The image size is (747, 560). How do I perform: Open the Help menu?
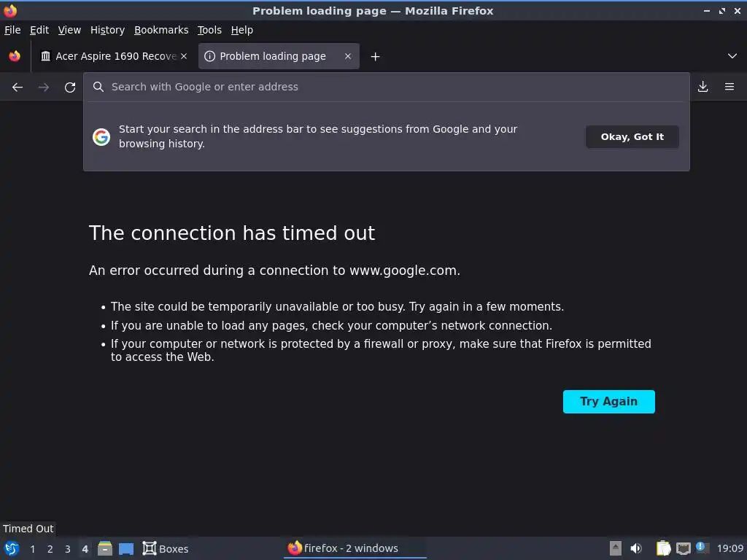(242, 30)
